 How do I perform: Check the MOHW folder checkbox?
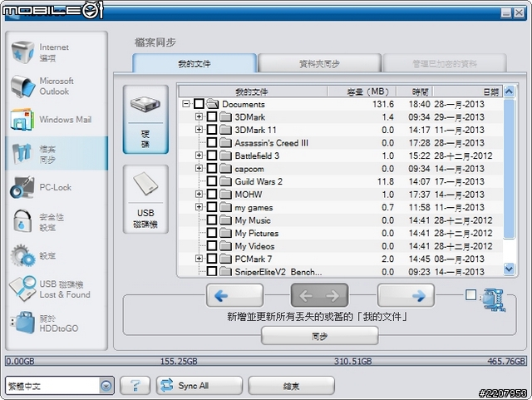point(212,194)
